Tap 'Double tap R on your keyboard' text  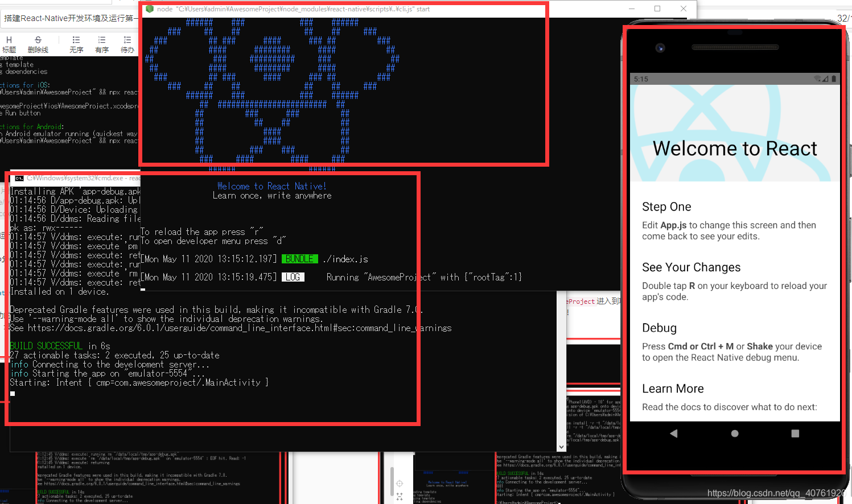click(734, 291)
